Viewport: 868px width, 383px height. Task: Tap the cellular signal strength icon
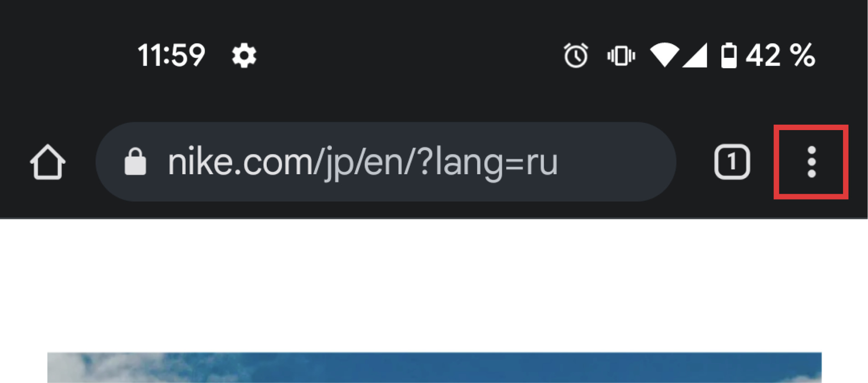pyautogui.click(x=695, y=55)
